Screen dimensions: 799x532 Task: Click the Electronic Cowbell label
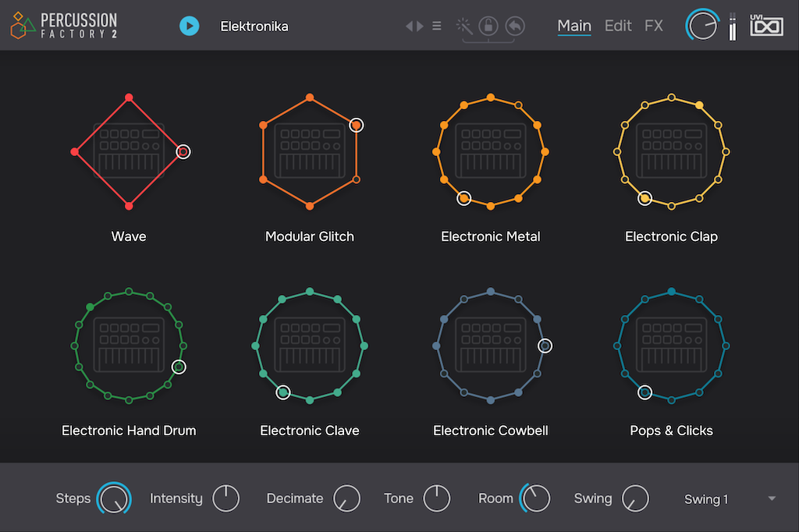[x=490, y=431]
